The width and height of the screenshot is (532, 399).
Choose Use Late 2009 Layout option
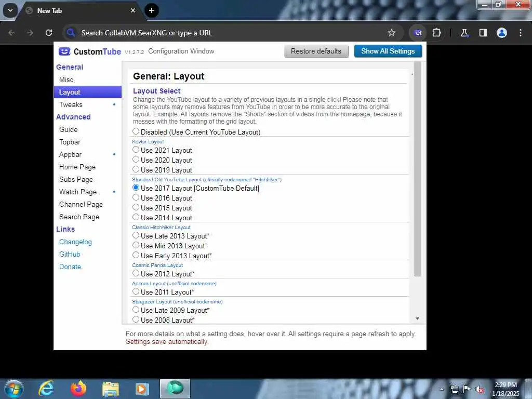(136, 310)
